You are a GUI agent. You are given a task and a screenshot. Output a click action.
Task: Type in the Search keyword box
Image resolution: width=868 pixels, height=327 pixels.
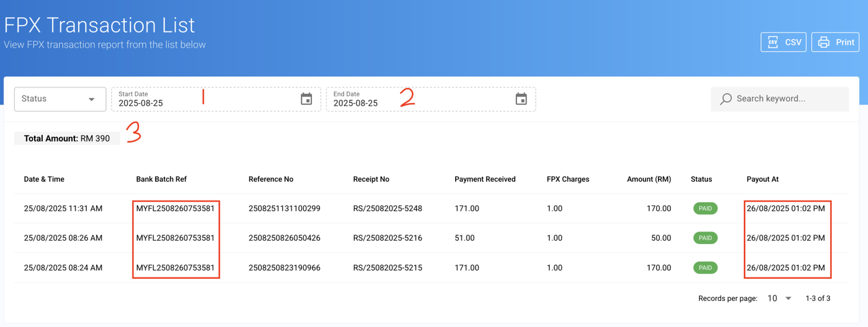(787, 99)
